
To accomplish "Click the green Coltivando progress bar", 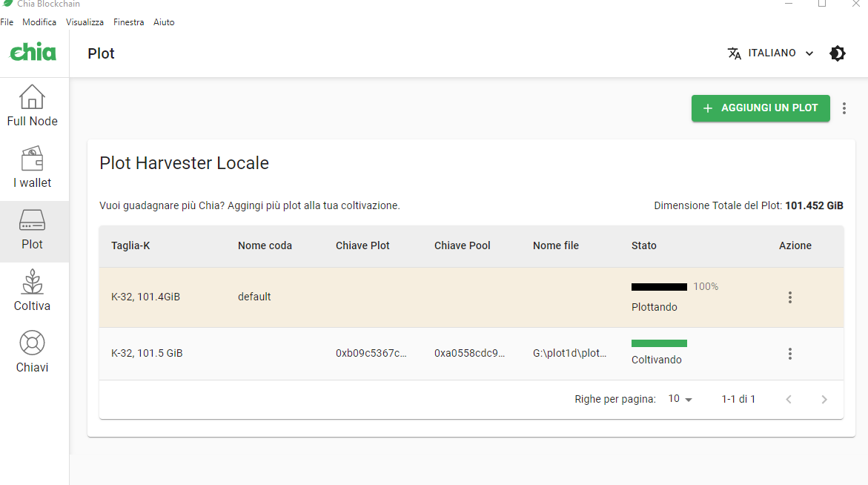I will [x=659, y=343].
